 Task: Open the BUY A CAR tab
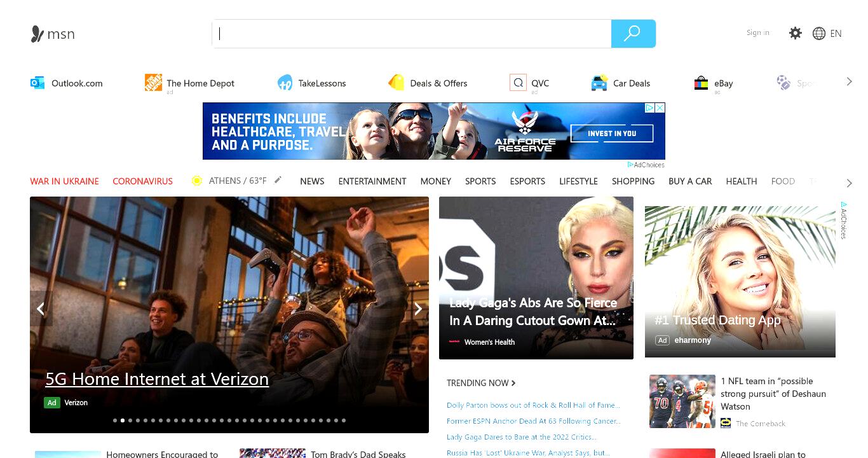coord(690,181)
